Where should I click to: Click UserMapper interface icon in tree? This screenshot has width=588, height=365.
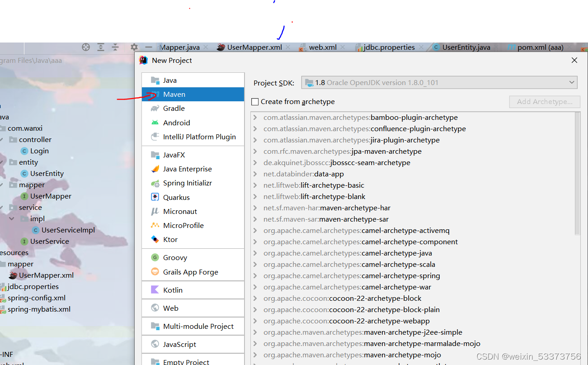[x=24, y=196]
